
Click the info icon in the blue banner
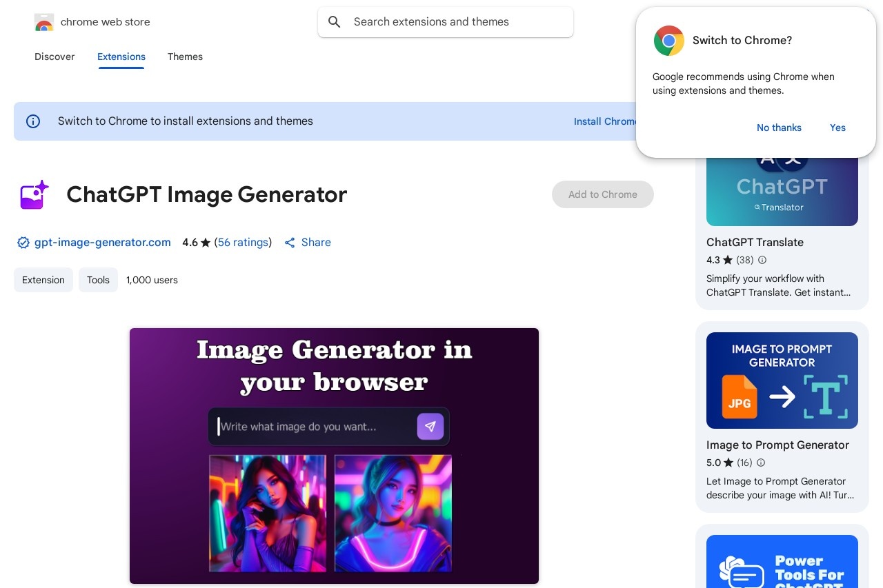[33, 121]
